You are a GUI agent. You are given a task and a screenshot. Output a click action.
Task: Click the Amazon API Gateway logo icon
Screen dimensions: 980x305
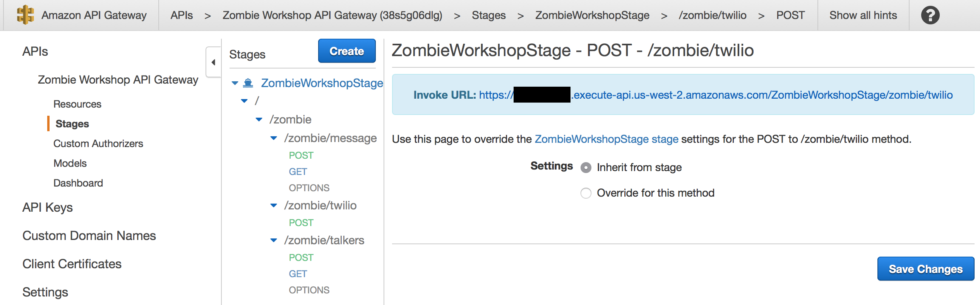26,15
